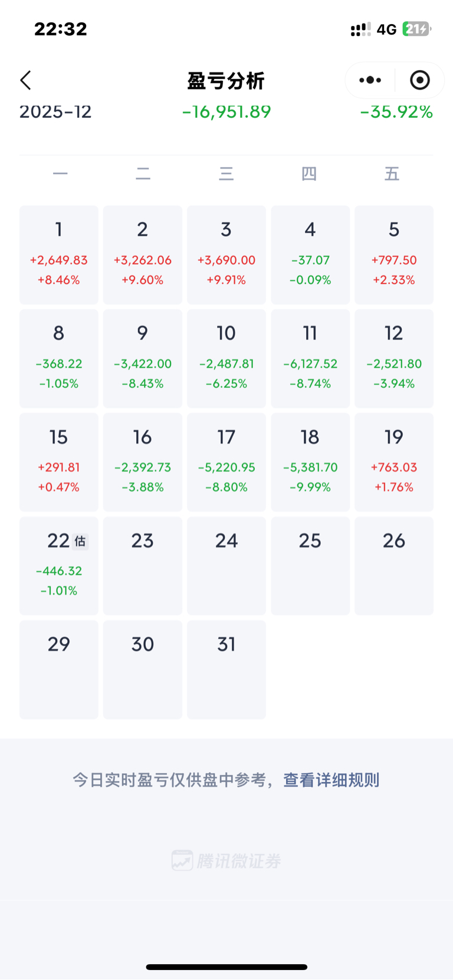453x980 pixels.
Task: Select day 3 showing +3,690.00 gain
Action: pyautogui.click(x=226, y=255)
